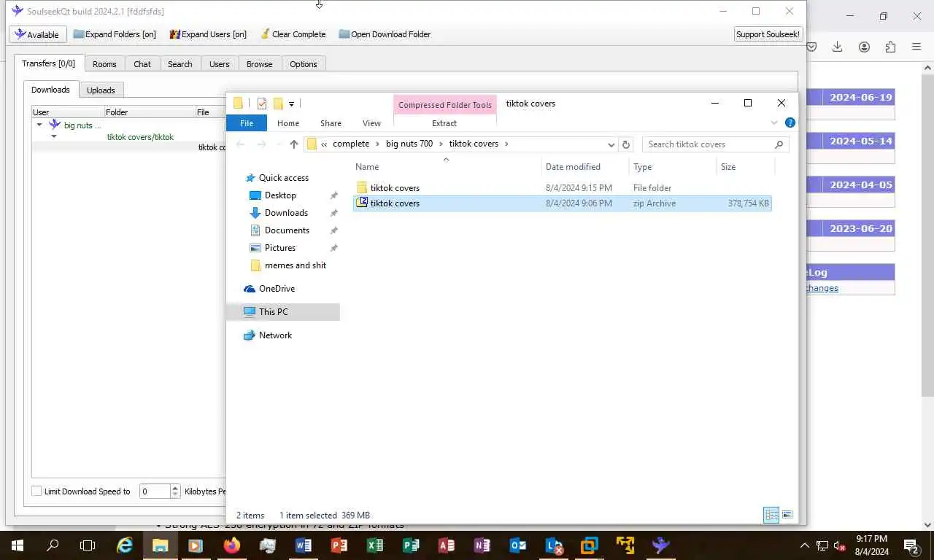Sort by the Name column header

click(447, 167)
